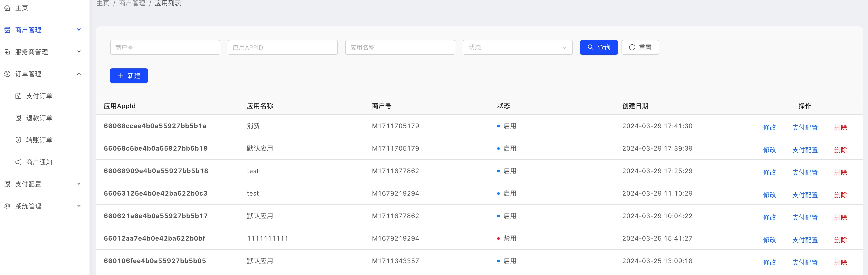868x275 pixels.
Task: Click 修改 for disabled app 66012aa7e4b0e42ba622b0bf
Action: coord(769,240)
